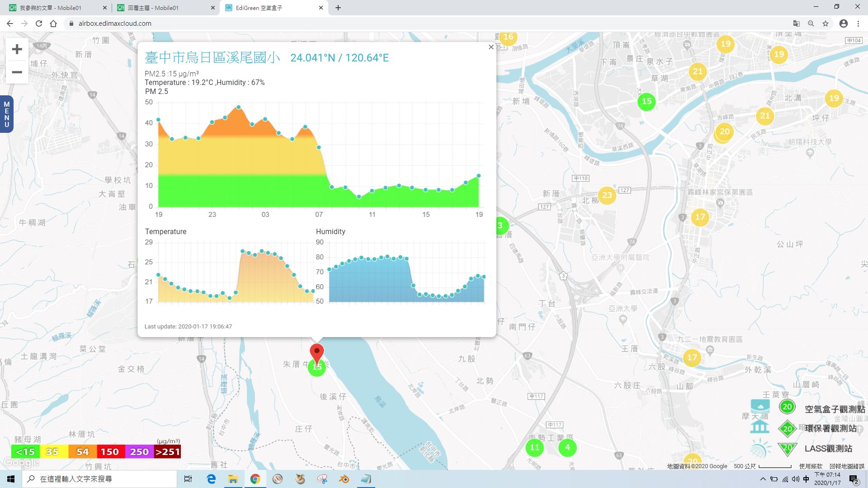
Task: Open Wi-Fi network settings in tray
Action: [785, 479]
